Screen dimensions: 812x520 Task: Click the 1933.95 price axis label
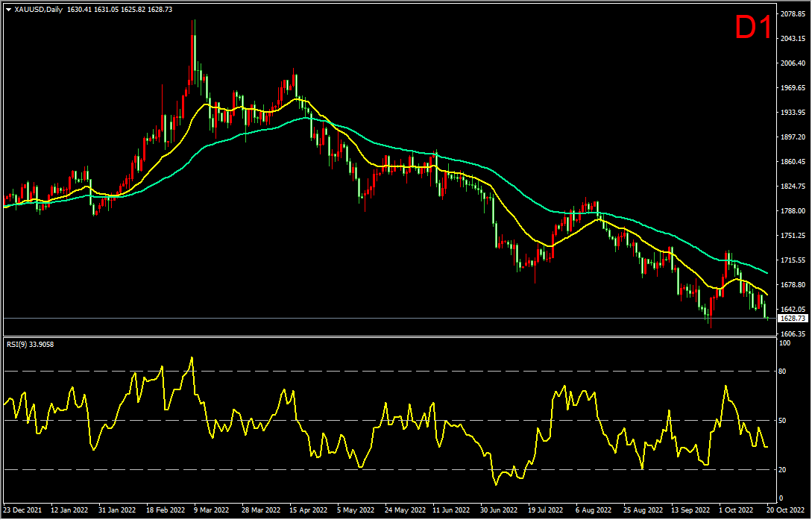793,113
